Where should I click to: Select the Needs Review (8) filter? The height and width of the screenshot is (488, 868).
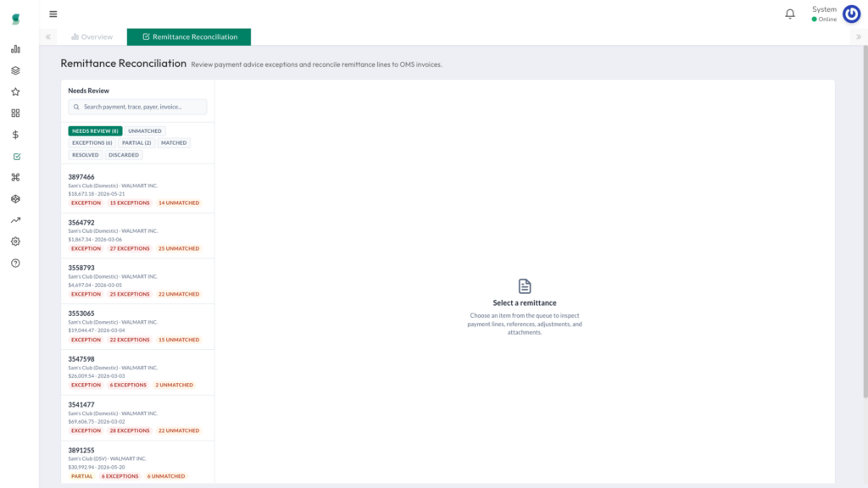coord(95,131)
